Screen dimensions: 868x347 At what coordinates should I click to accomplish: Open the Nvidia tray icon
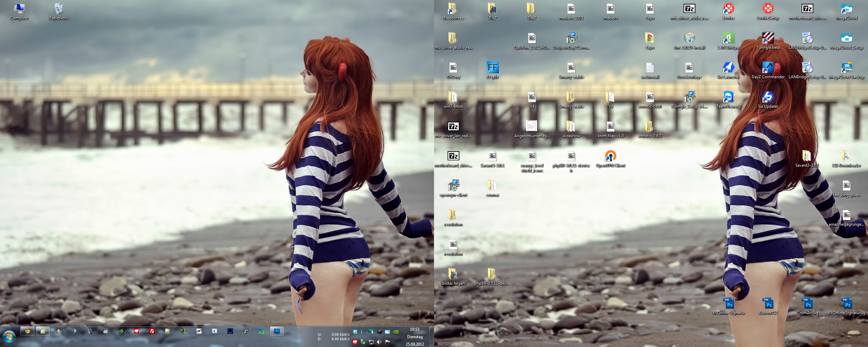396,332
